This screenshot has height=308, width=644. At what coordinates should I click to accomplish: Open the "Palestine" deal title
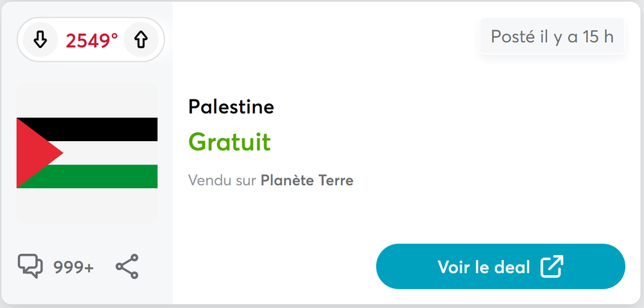[x=231, y=106]
